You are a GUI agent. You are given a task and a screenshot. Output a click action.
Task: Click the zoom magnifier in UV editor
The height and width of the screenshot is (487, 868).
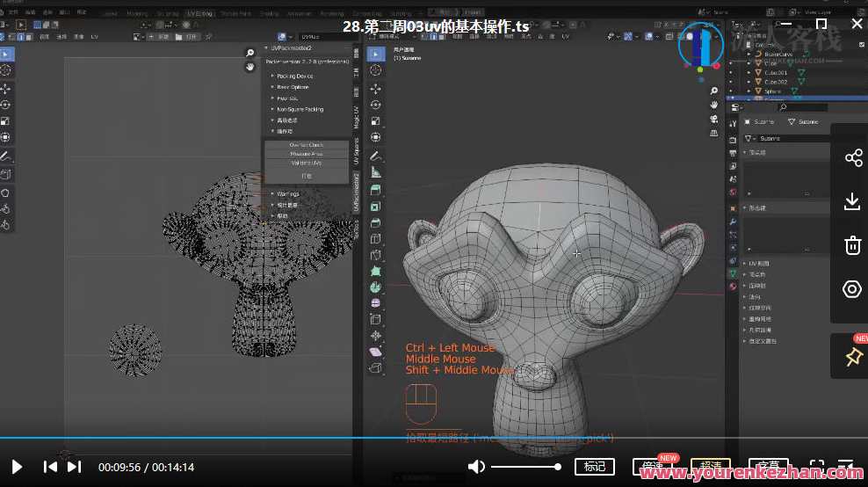point(250,54)
